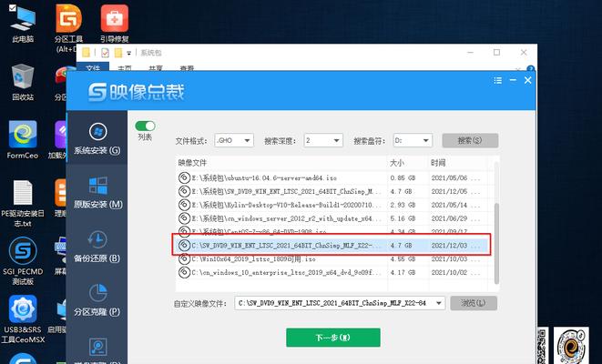Launch SGI_PECMD 测试版 desktop icon

pos(23,261)
